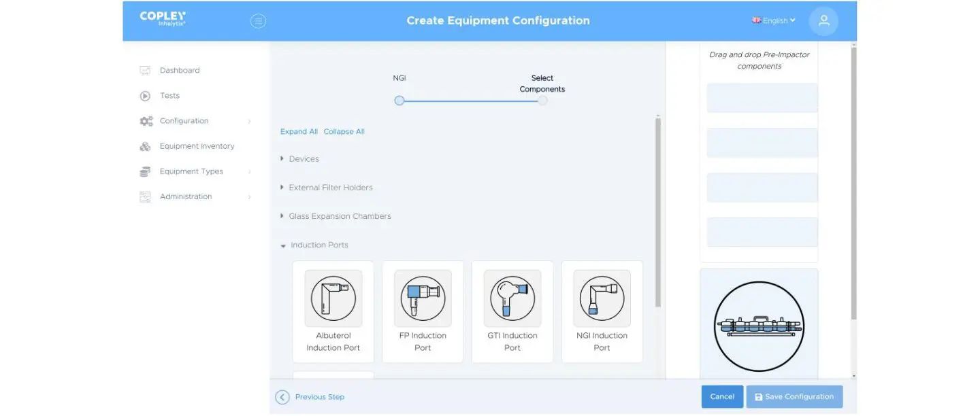
Task: Click the circular hamburger menu icon in header
Action: pyautogui.click(x=258, y=20)
